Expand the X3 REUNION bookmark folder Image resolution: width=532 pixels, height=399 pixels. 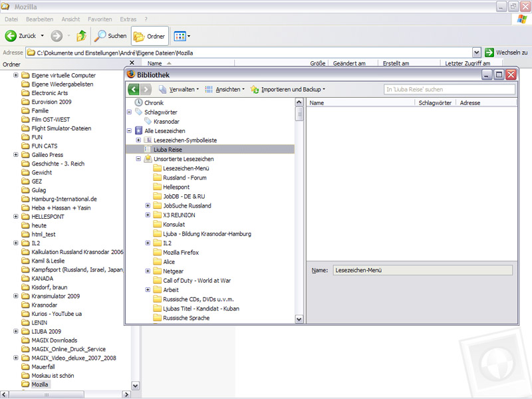pos(148,215)
